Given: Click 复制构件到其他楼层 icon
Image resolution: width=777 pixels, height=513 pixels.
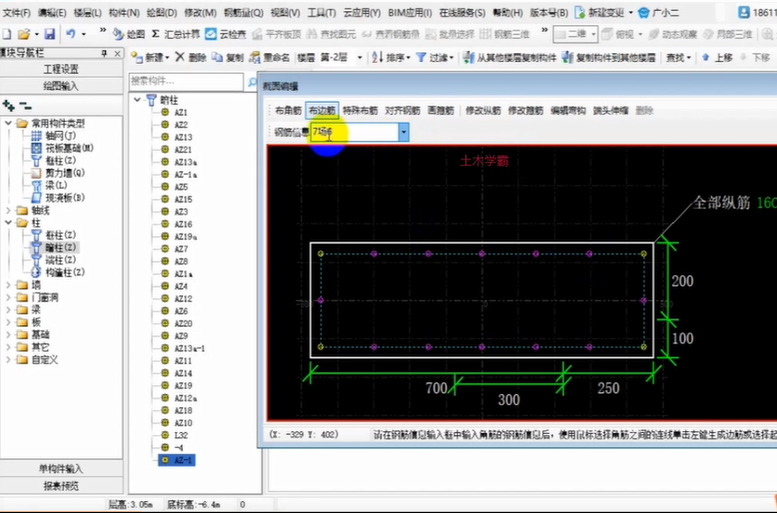Looking at the screenshot, I should [x=568, y=57].
